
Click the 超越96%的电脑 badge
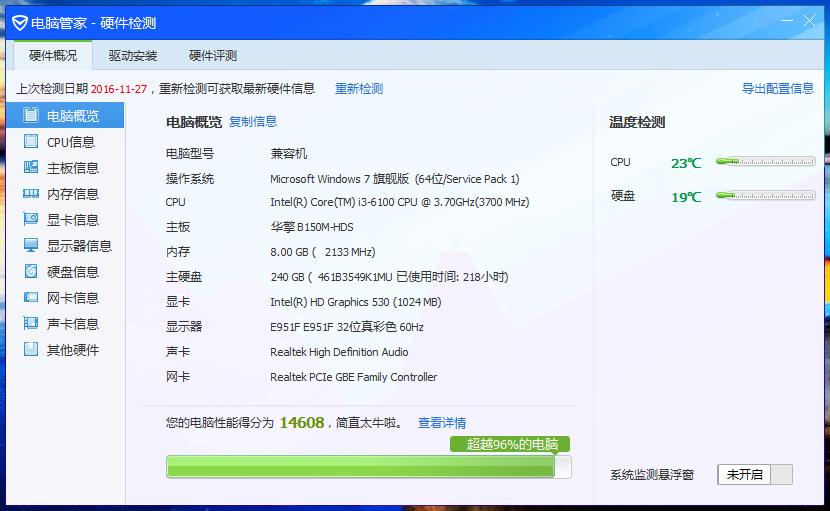pyautogui.click(x=510, y=444)
